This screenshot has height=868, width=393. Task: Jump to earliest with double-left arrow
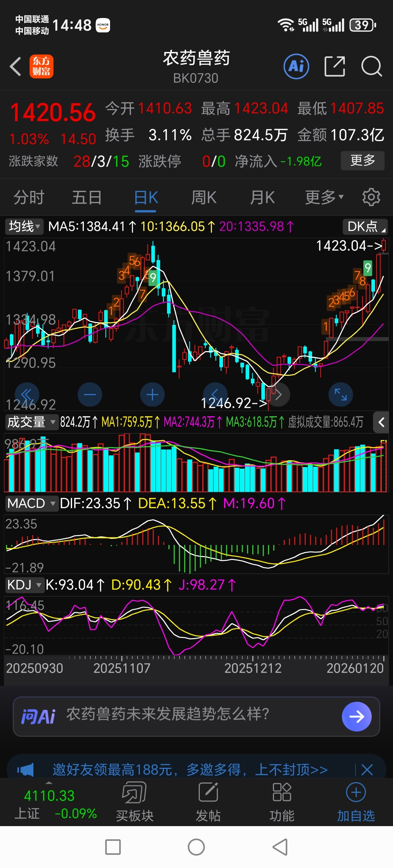[x=27, y=395]
